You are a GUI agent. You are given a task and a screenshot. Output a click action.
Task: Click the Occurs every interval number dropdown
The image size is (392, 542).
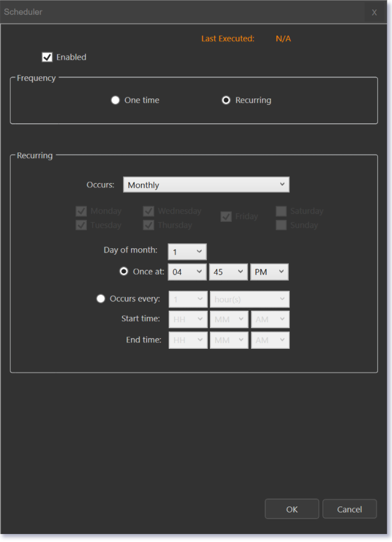click(188, 299)
